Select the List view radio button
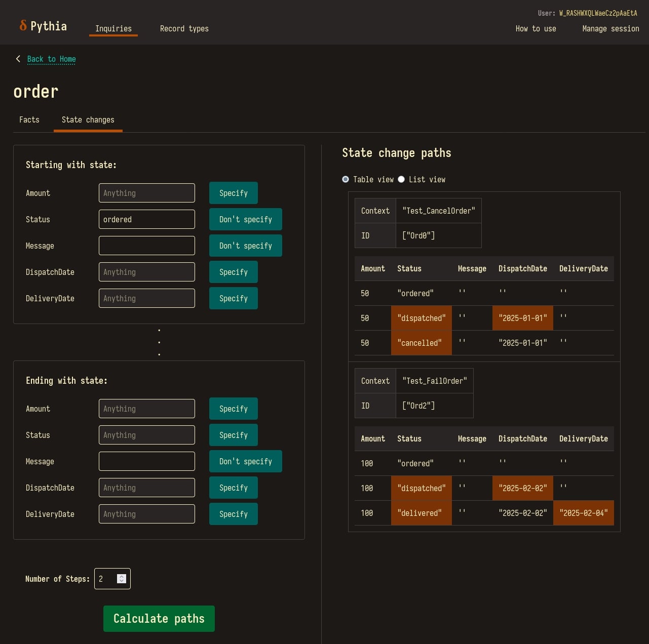Screen dimensions: 649x644 click(401, 179)
